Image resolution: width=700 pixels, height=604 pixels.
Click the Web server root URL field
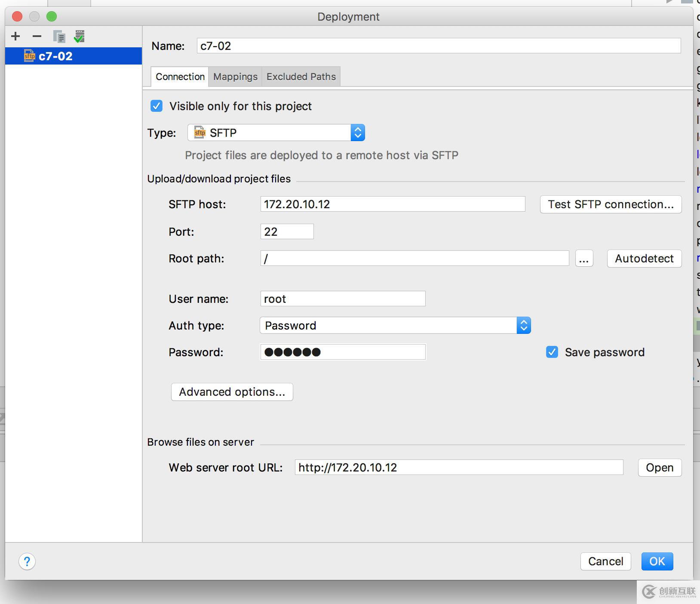tap(459, 467)
